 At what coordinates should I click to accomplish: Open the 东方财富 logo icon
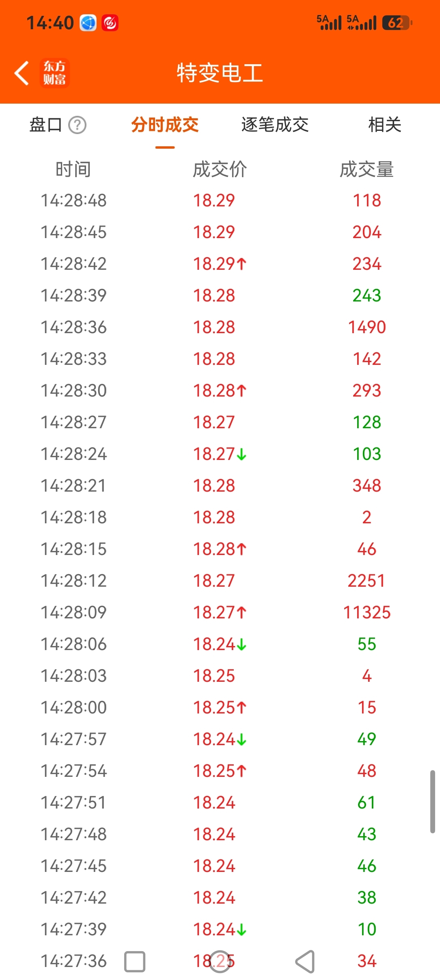[55, 73]
